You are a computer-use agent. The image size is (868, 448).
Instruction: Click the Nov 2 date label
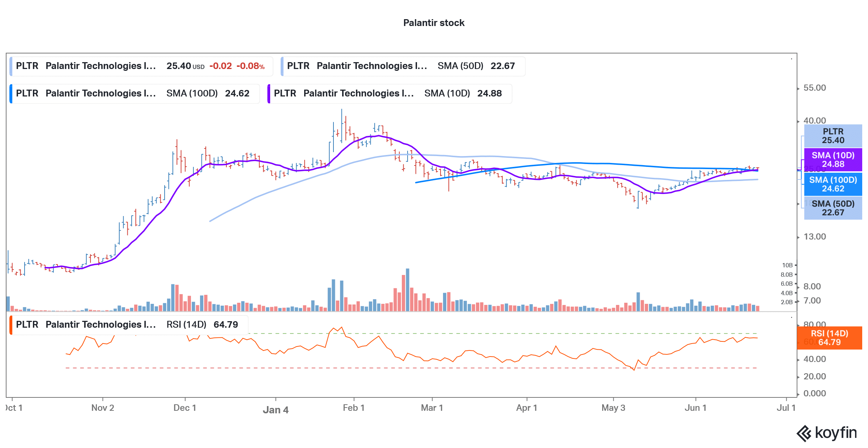pyautogui.click(x=103, y=408)
